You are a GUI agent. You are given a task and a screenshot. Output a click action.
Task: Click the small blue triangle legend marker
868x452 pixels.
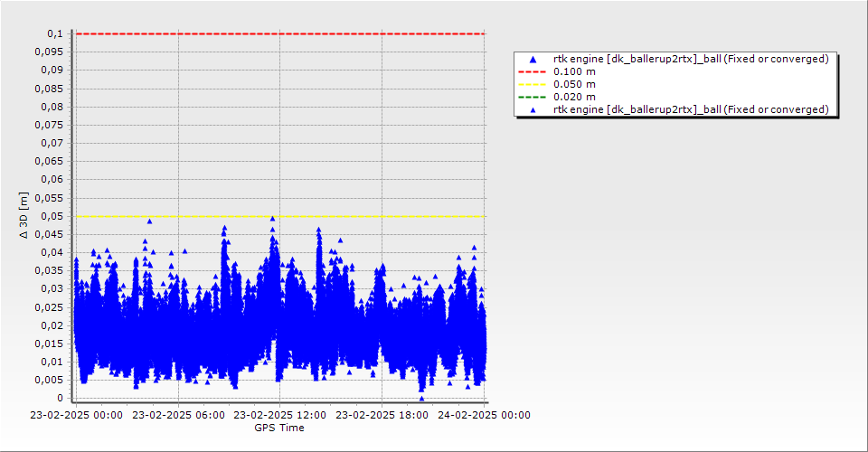click(533, 110)
